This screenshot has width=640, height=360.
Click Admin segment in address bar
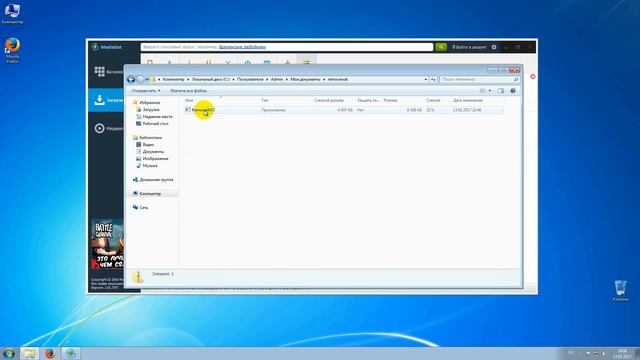pyautogui.click(x=277, y=79)
